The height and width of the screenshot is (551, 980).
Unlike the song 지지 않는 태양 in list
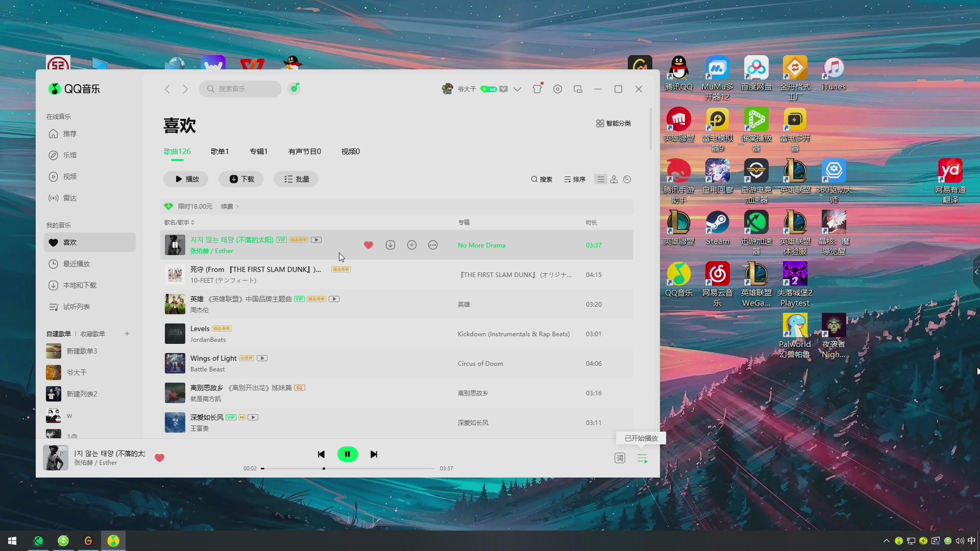369,245
